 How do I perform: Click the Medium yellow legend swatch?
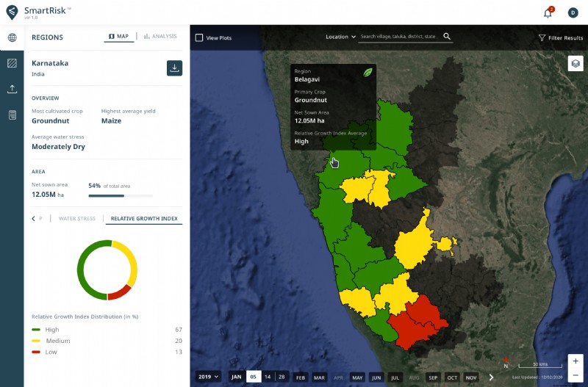[x=36, y=341]
